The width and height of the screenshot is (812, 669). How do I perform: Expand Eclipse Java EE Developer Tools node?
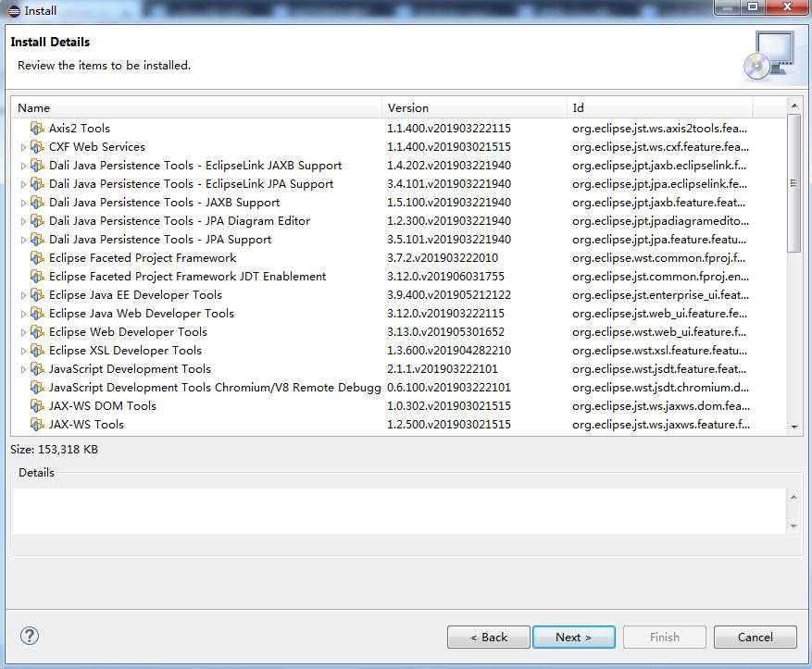point(23,295)
